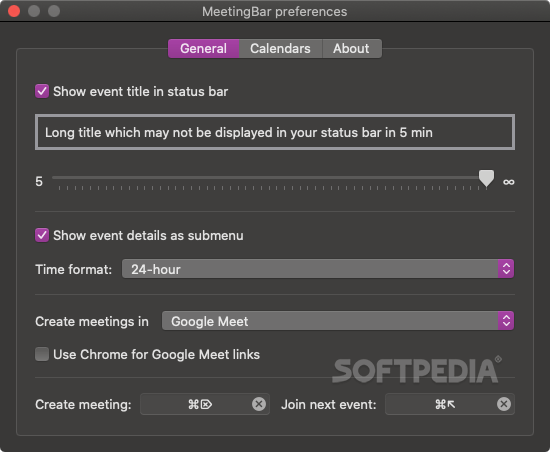
Task: Open the Calendars tab
Action: [280, 48]
